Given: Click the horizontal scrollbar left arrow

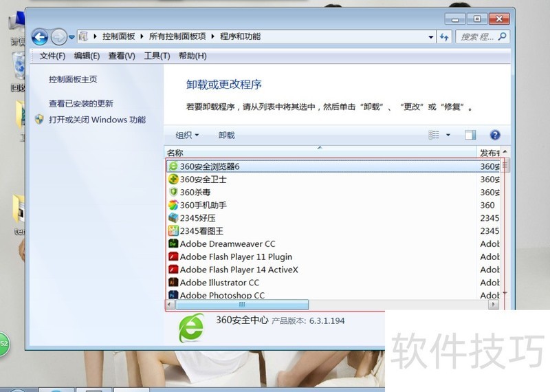Looking at the screenshot, I should pos(170,304).
